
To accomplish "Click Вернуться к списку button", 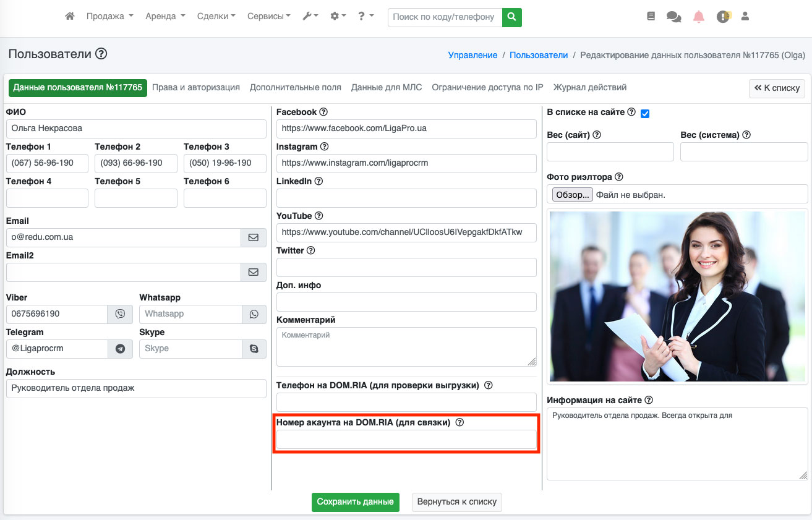I will (457, 502).
